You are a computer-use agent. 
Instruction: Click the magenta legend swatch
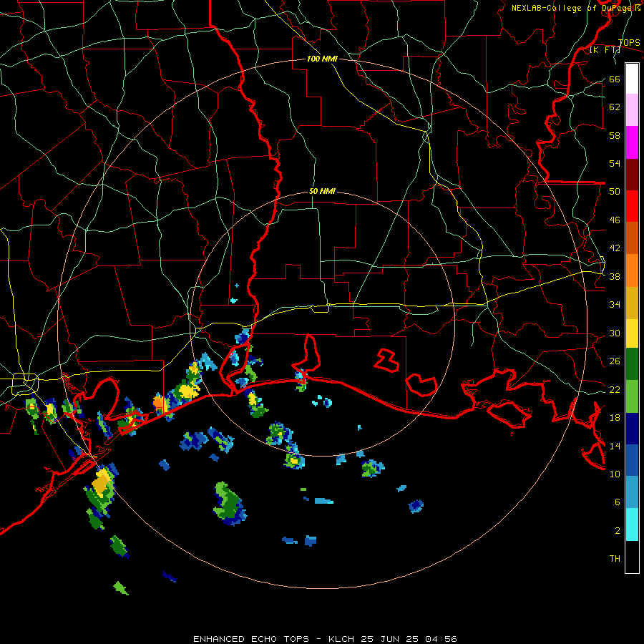pos(632,142)
